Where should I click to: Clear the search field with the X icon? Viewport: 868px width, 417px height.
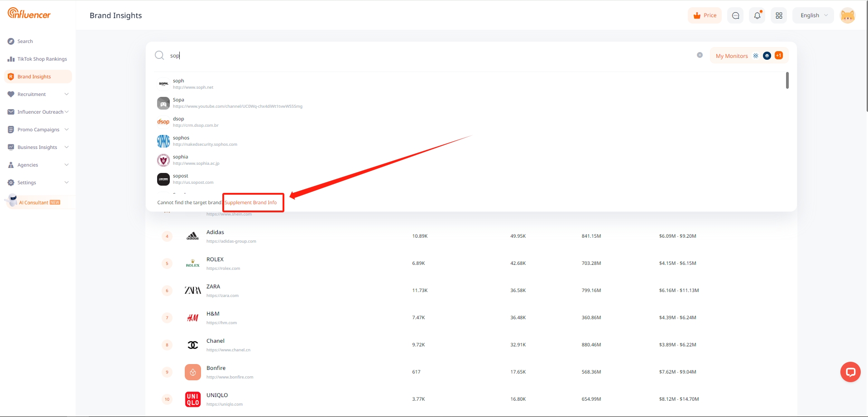coord(700,55)
